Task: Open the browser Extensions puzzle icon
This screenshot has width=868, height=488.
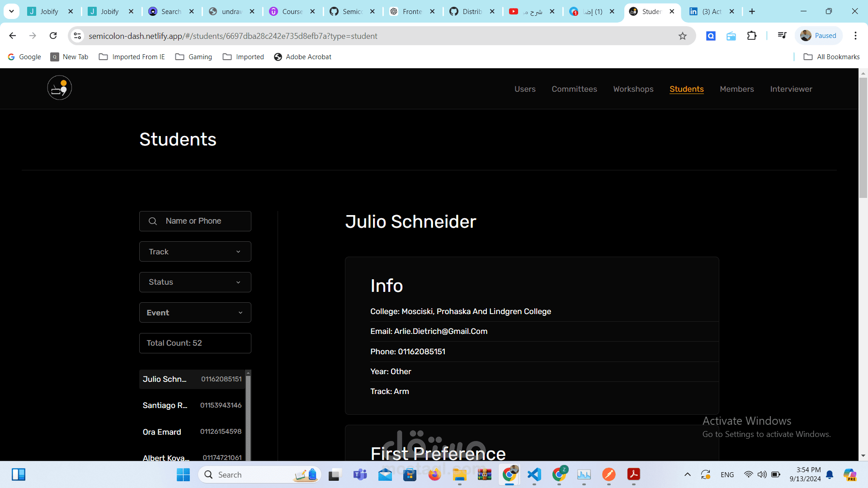Action: click(751, 36)
